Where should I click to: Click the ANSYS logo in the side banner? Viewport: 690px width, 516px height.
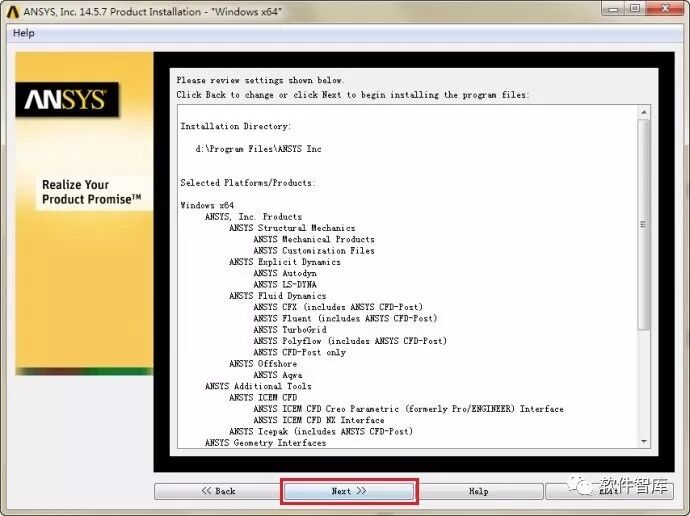[x=67, y=99]
